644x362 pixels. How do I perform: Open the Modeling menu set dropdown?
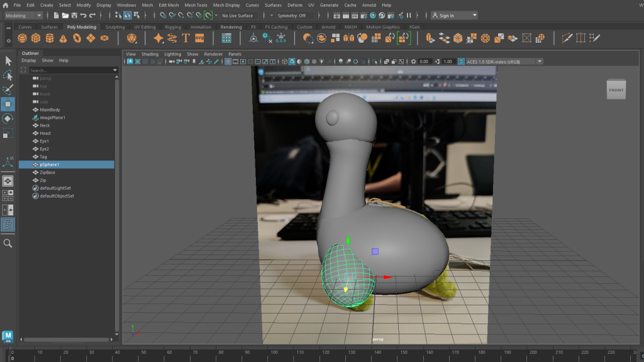(23, 15)
